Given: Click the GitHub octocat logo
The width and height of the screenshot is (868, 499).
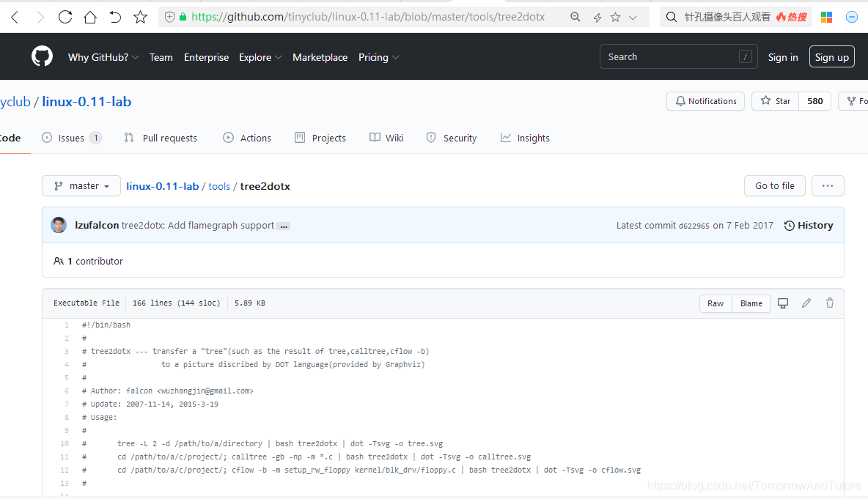Looking at the screenshot, I should [x=42, y=56].
